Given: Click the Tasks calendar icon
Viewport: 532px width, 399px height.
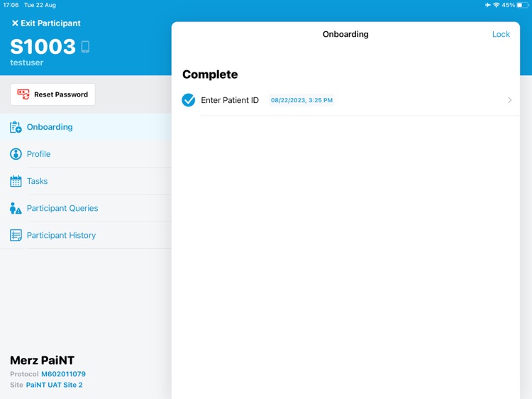Looking at the screenshot, I should click(x=16, y=181).
